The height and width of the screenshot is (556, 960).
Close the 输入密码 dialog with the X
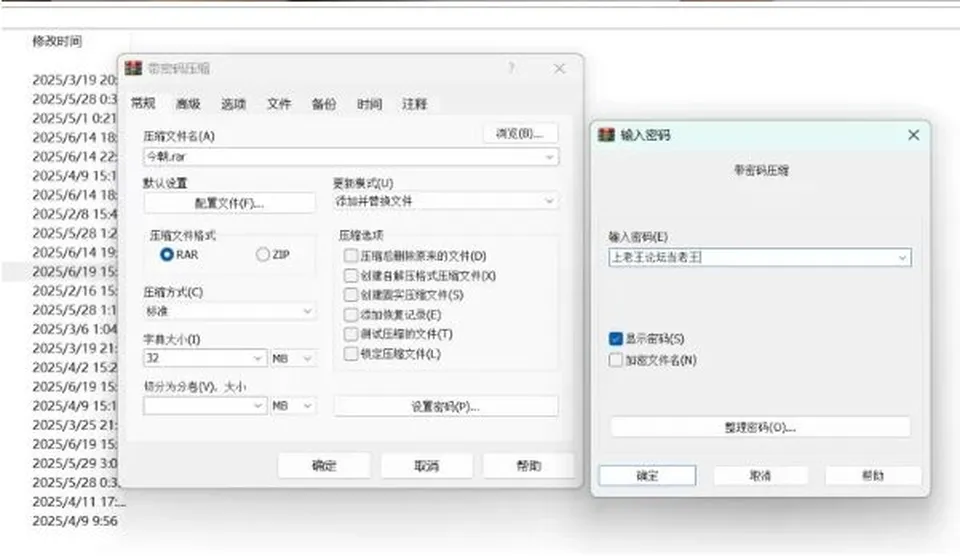tap(913, 135)
